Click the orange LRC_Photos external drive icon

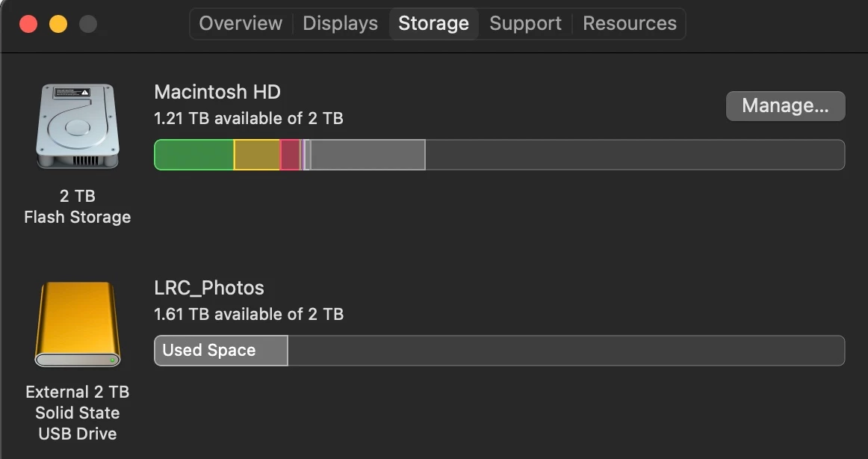[x=77, y=324]
